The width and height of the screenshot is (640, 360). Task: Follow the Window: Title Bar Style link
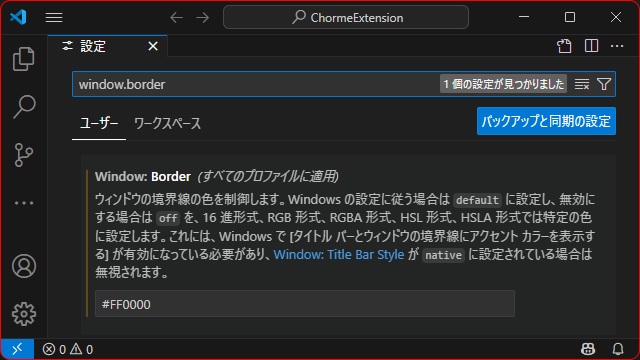(339, 255)
